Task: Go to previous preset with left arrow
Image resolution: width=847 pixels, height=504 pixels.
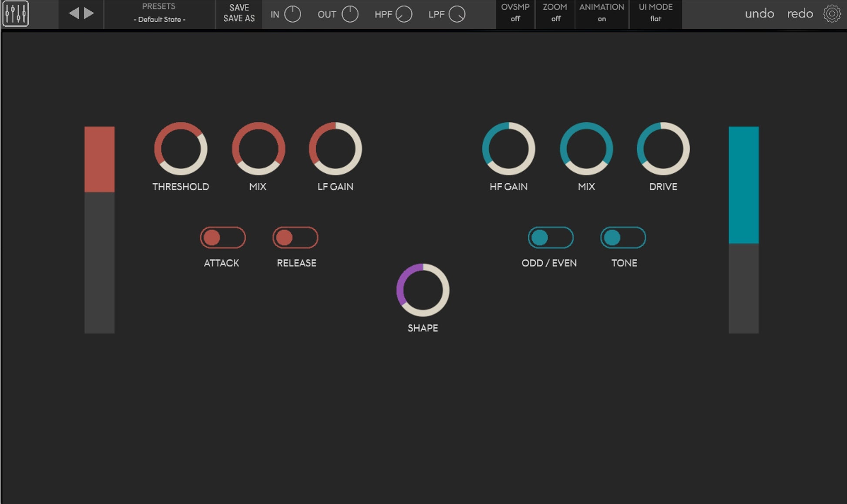Action: click(x=74, y=13)
